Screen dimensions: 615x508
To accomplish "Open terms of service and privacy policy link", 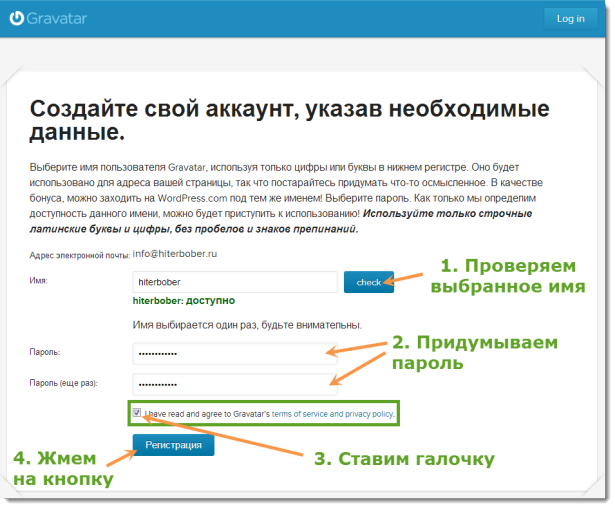I will point(333,414).
